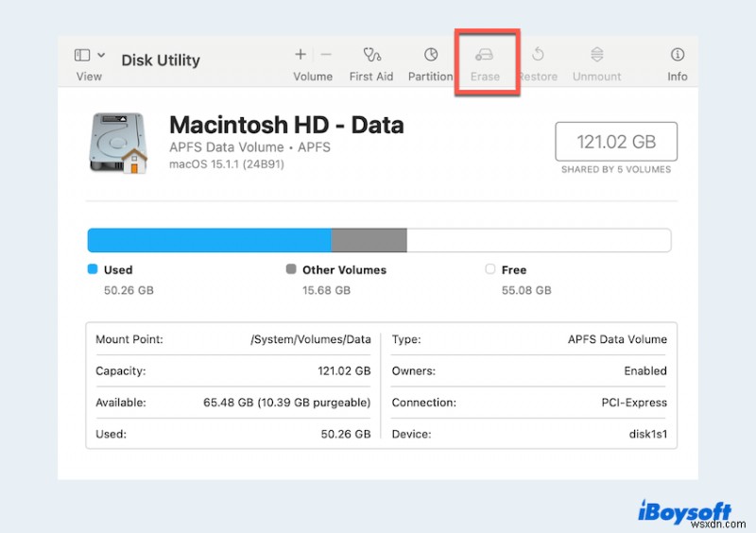Click the Capacity 121.02 GB table value
The image size is (756, 533).
(x=344, y=371)
